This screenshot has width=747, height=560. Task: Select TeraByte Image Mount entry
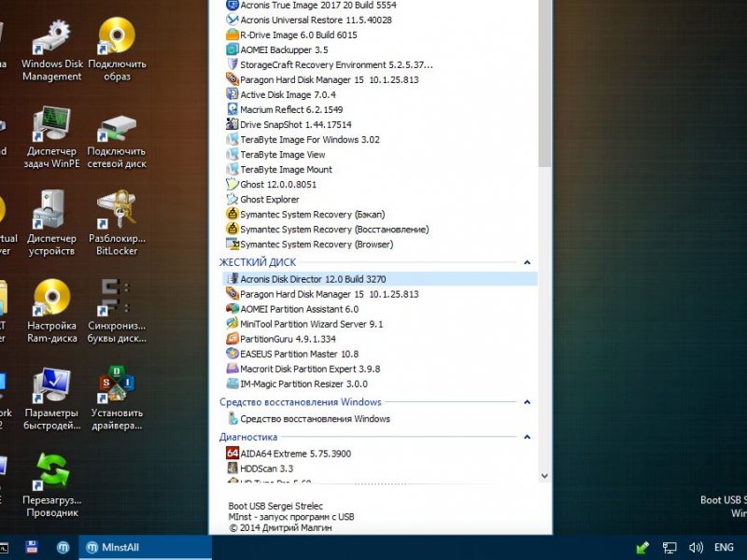tap(278, 170)
